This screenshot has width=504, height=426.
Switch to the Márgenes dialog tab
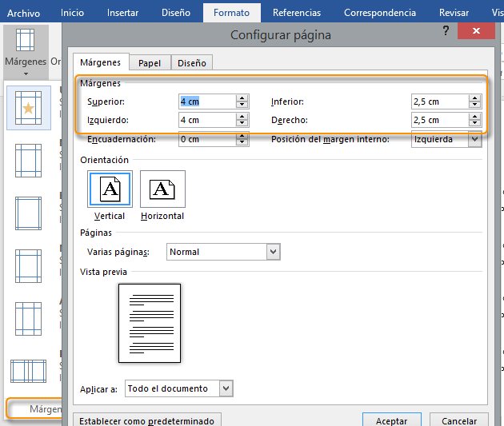point(101,62)
